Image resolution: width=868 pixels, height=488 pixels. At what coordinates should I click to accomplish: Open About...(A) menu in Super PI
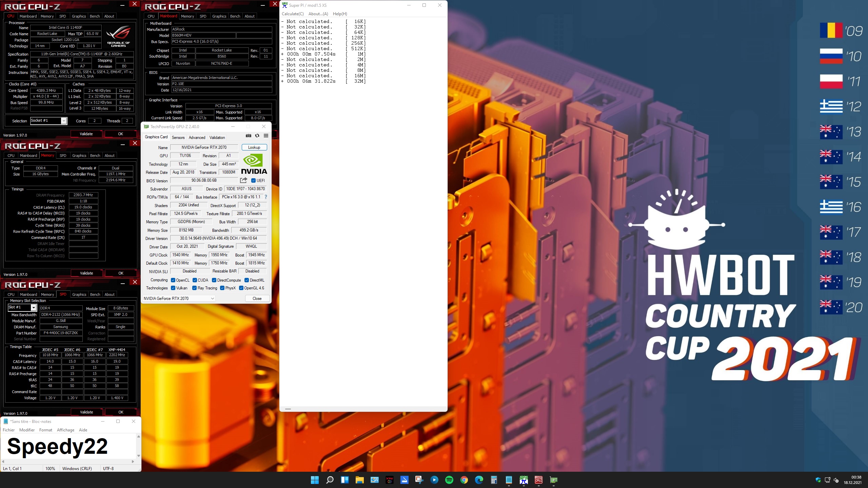[318, 14]
